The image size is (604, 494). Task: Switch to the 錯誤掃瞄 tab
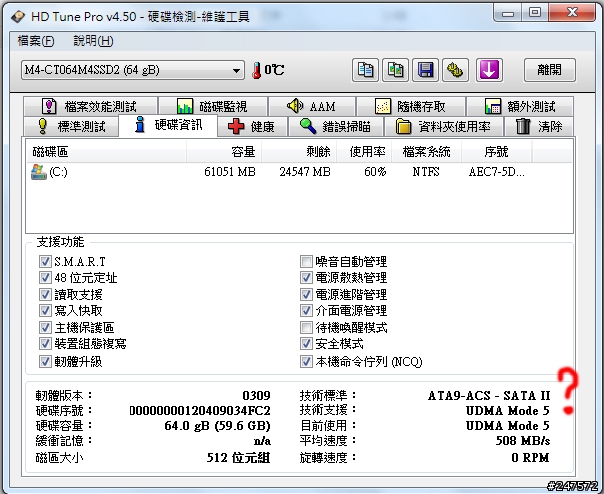pos(336,126)
